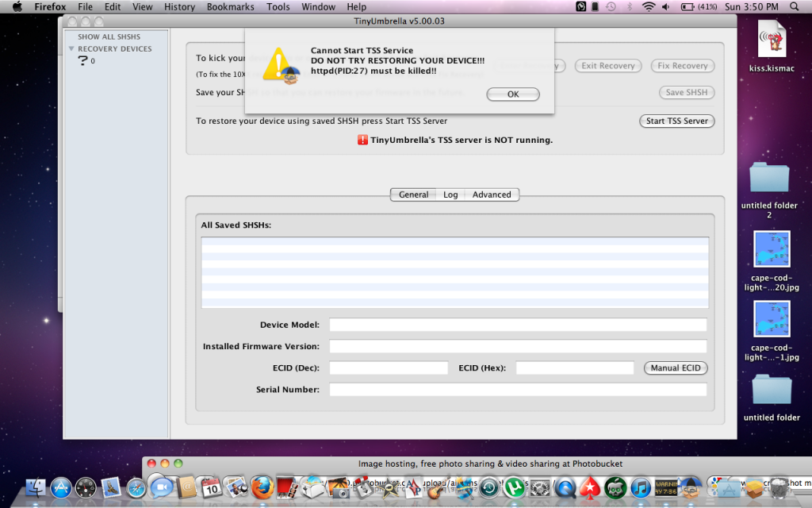This screenshot has height=508, width=812.
Task: Open Time Machine from the Dock
Action: coord(488,488)
